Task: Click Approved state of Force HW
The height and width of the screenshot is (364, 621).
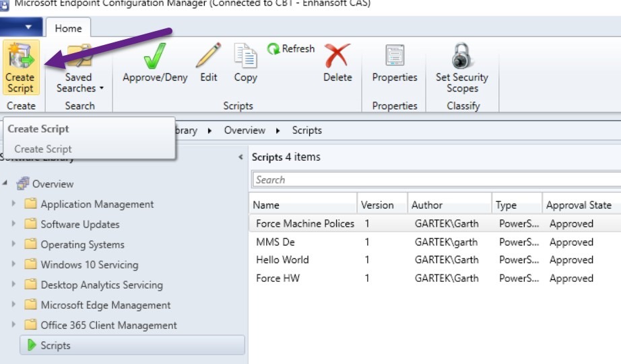Action: 571,279
